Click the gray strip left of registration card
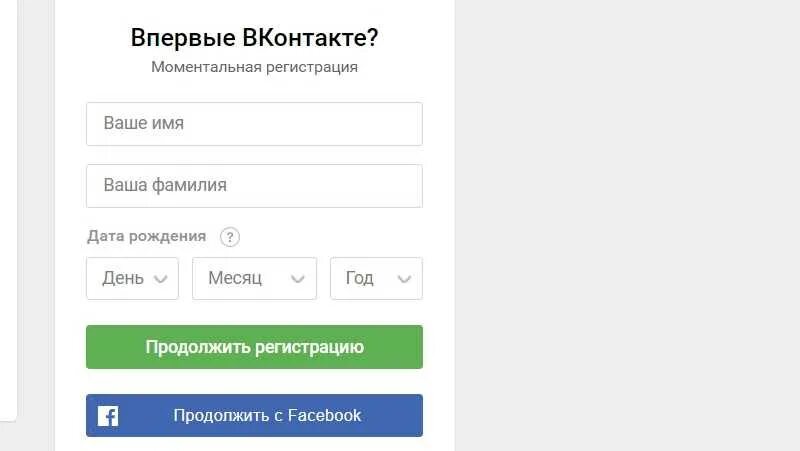 [36, 226]
